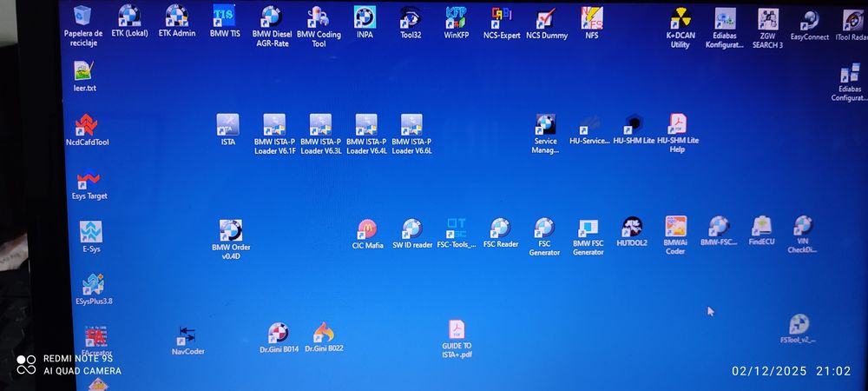Launch NCS-Expert icon

coord(502,22)
